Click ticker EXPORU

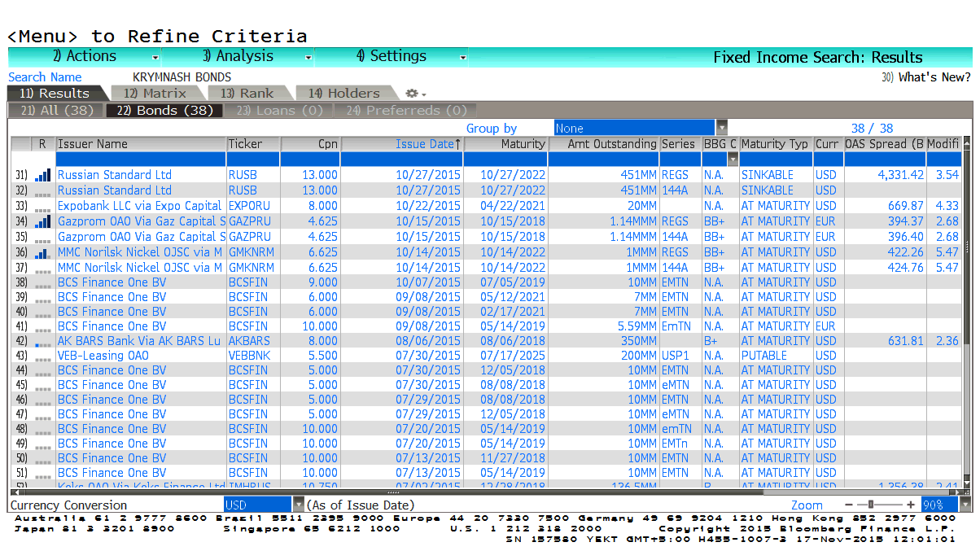[249, 206]
